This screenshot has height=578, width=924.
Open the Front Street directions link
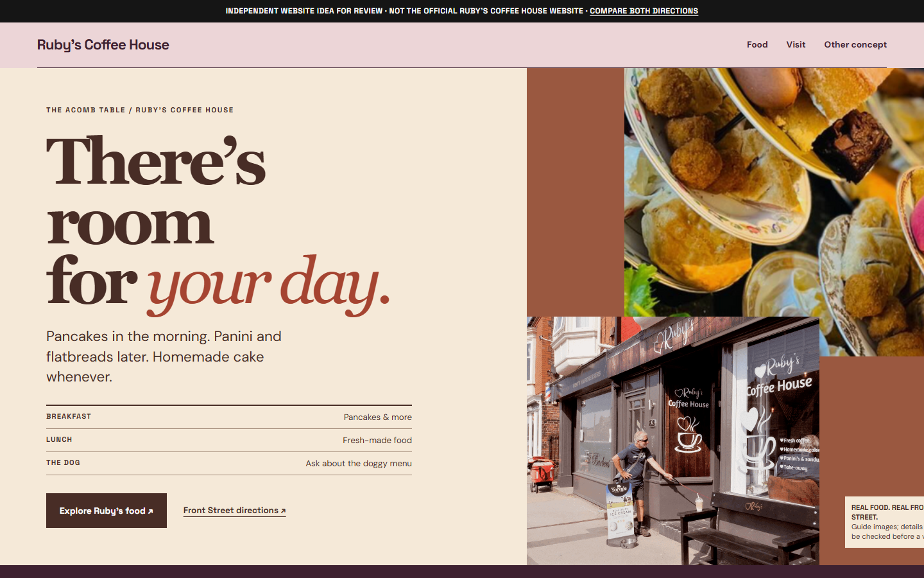(234, 511)
